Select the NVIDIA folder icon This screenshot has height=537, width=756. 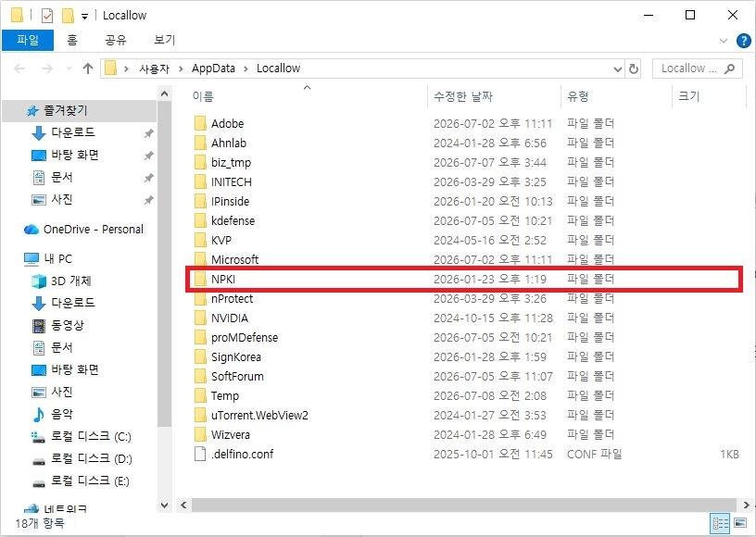pyautogui.click(x=200, y=318)
